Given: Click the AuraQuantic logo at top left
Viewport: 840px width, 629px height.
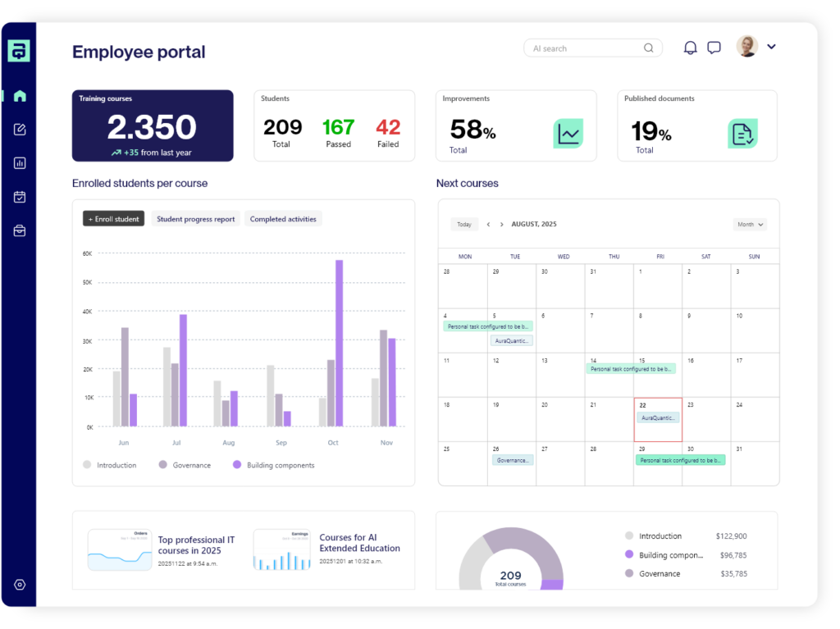Looking at the screenshot, I should pos(18,50).
